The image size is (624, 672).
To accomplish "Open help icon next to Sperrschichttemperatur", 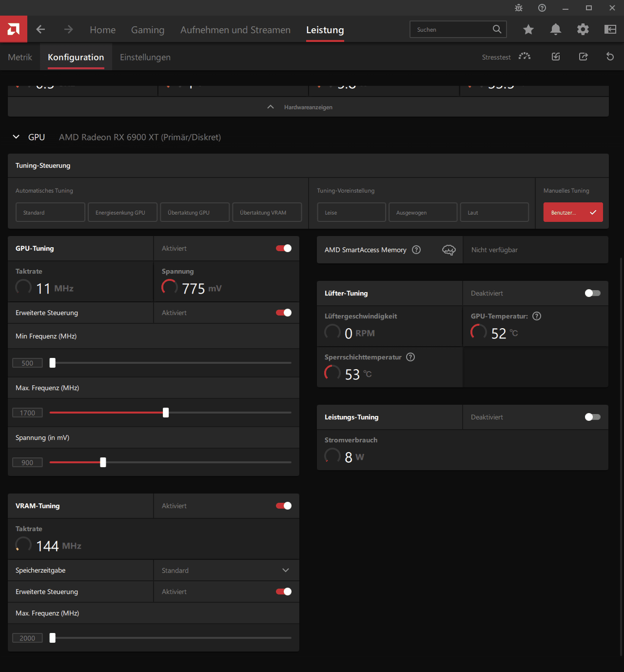I will pyautogui.click(x=410, y=357).
